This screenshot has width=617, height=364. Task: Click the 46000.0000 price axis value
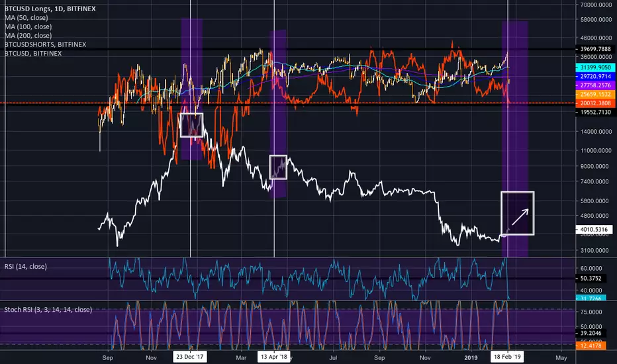(x=596, y=38)
